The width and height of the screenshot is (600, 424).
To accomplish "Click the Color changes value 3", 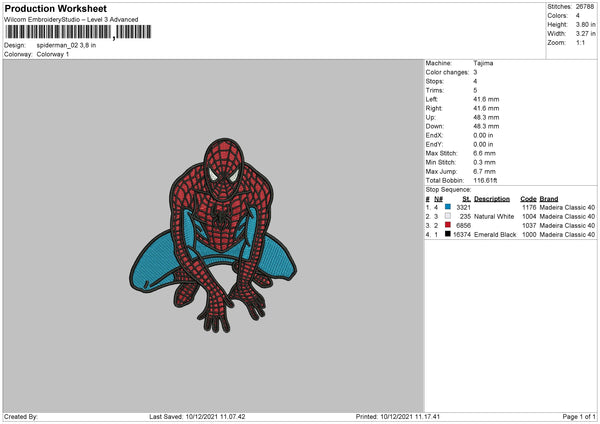I will click(475, 72).
